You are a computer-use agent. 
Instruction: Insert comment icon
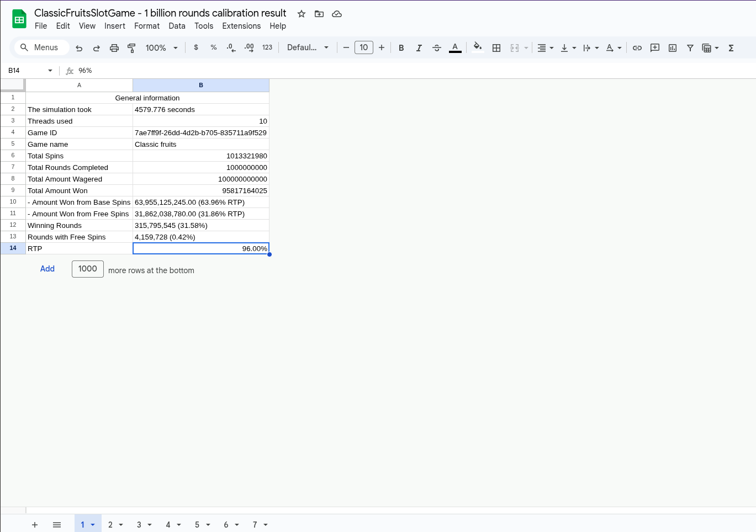[x=655, y=48]
